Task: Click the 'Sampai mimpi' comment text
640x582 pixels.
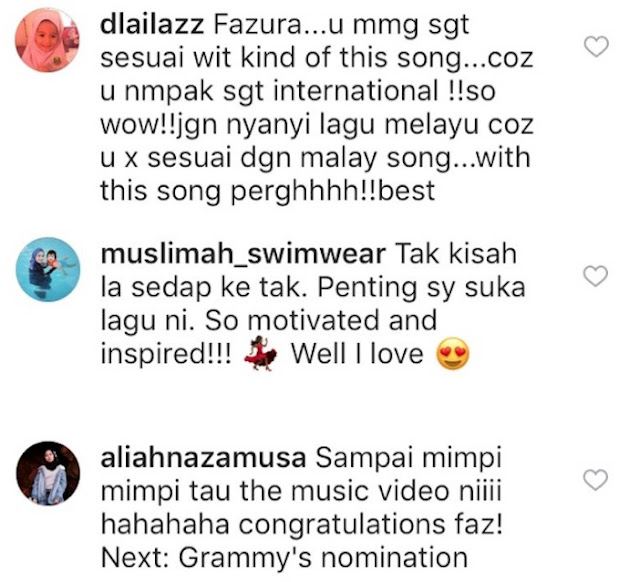Action: [x=408, y=459]
